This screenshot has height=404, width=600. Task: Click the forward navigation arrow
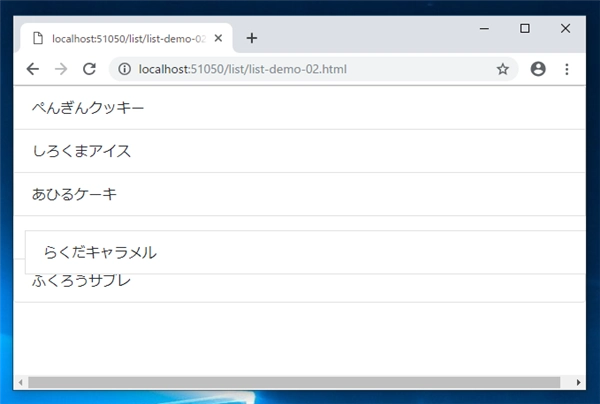[61, 69]
